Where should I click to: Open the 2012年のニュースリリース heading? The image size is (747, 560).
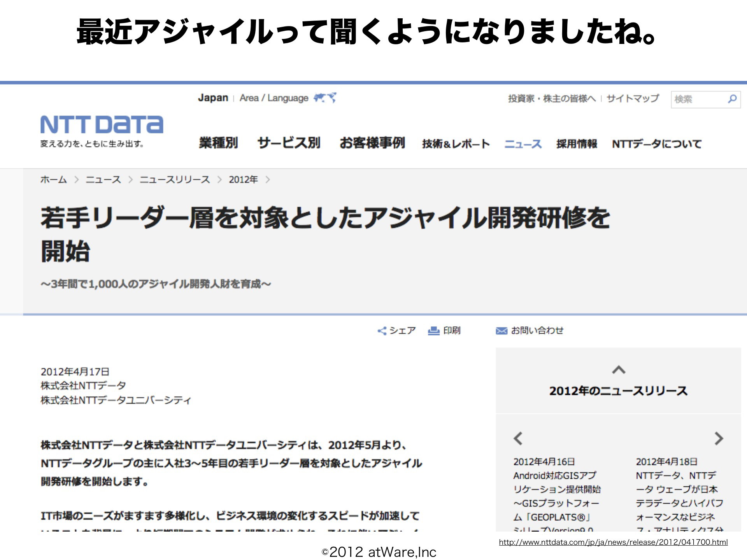pos(618,391)
